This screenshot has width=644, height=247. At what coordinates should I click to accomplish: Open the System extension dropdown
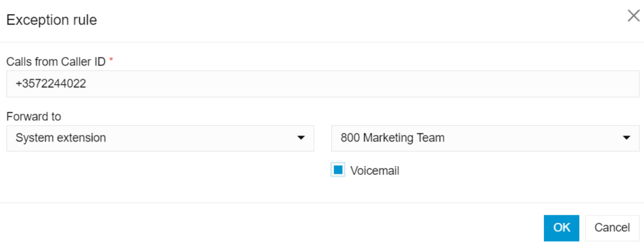(160, 138)
